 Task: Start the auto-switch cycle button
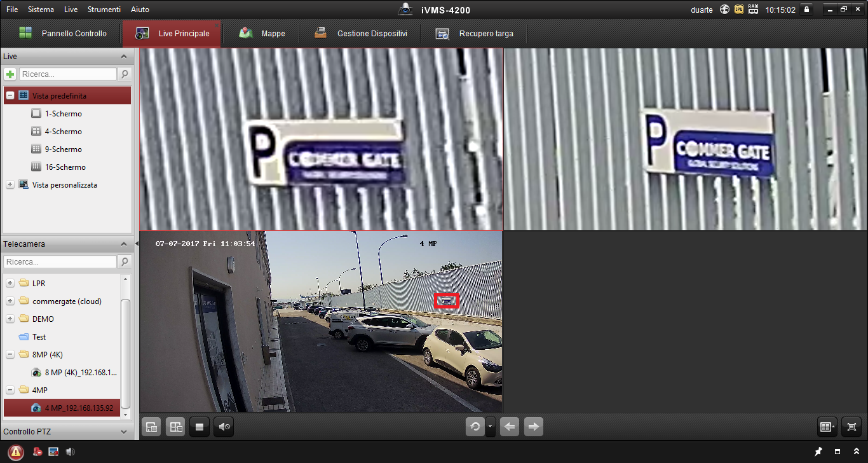pos(475,427)
